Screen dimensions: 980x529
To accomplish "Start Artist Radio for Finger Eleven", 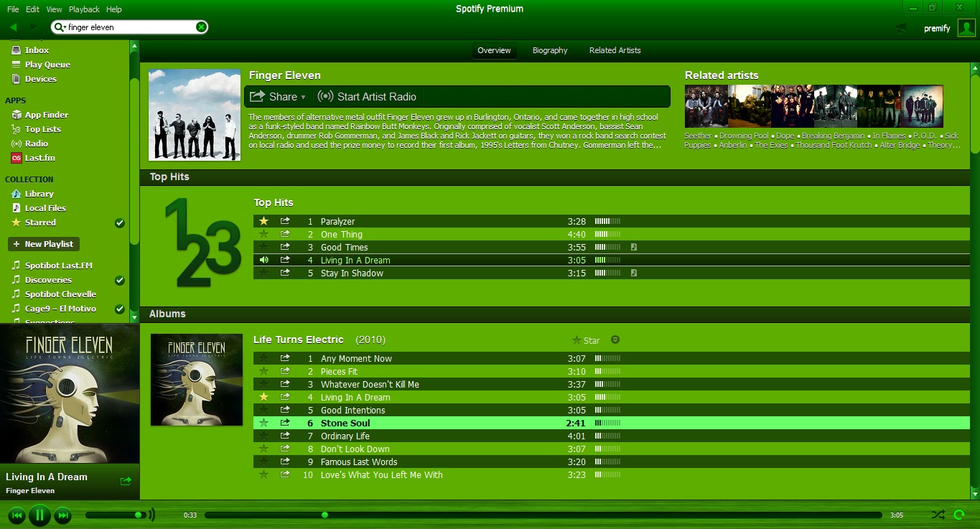I will coord(368,96).
